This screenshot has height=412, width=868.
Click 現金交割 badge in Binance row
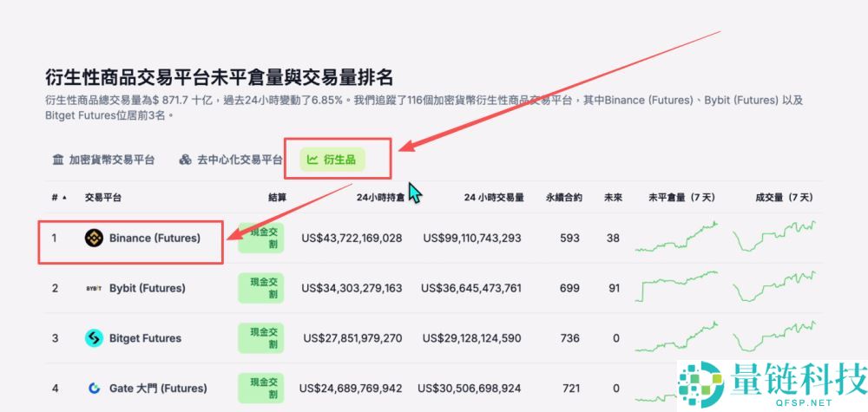pyautogui.click(x=260, y=239)
